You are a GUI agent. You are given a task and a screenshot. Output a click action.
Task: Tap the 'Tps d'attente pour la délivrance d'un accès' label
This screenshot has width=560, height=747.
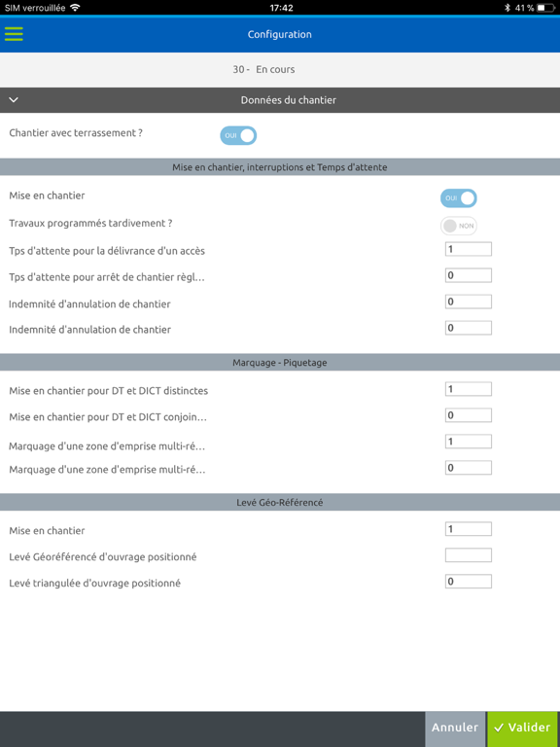tap(107, 251)
